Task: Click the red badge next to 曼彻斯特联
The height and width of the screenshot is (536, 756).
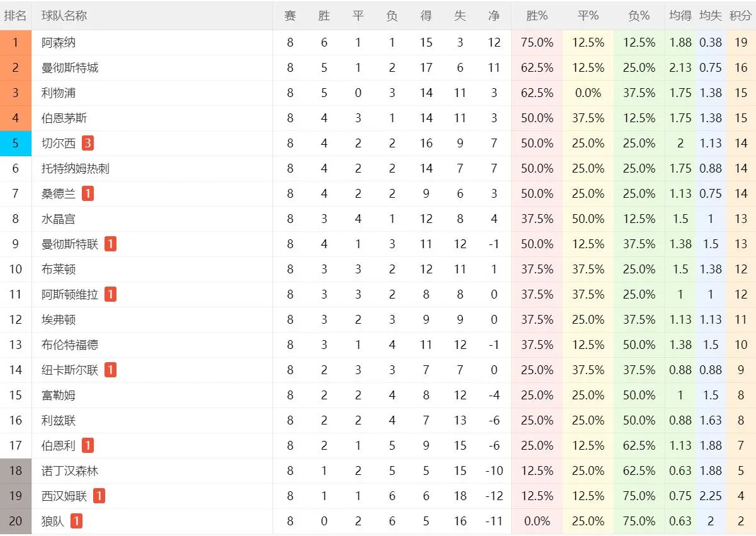Action: (x=110, y=244)
